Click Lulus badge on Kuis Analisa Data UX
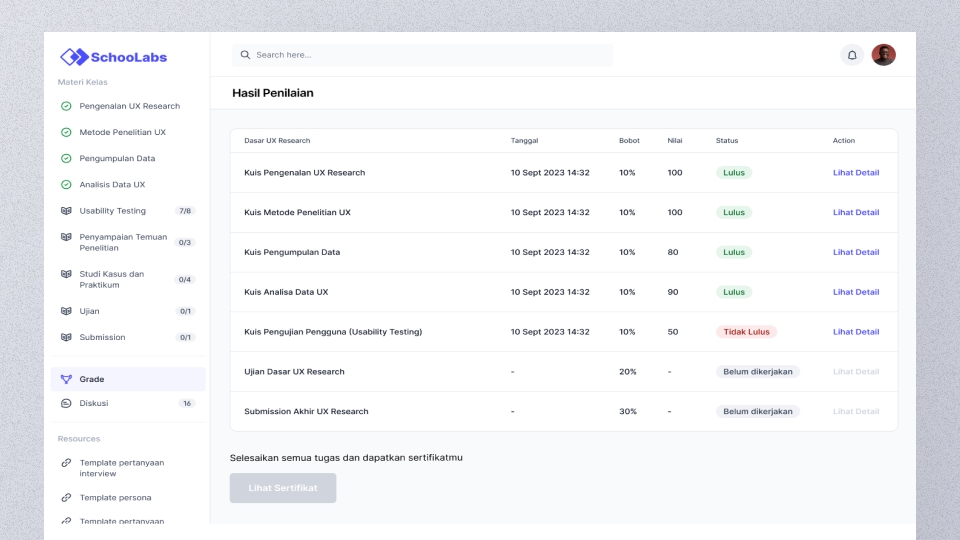The height and width of the screenshot is (540, 960). (x=734, y=292)
